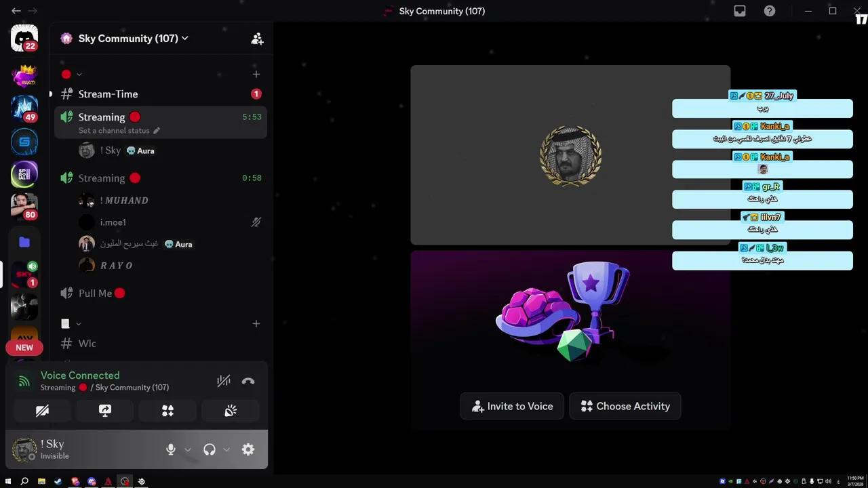The height and width of the screenshot is (488, 868).
Task: Go back with the title bar arrow
Action: [16, 11]
